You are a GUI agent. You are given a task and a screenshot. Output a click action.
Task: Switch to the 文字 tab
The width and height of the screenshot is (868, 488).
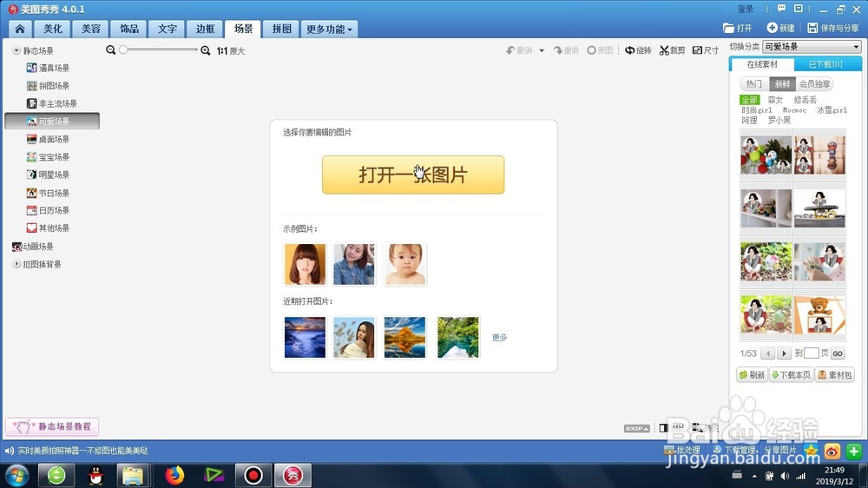click(168, 29)
